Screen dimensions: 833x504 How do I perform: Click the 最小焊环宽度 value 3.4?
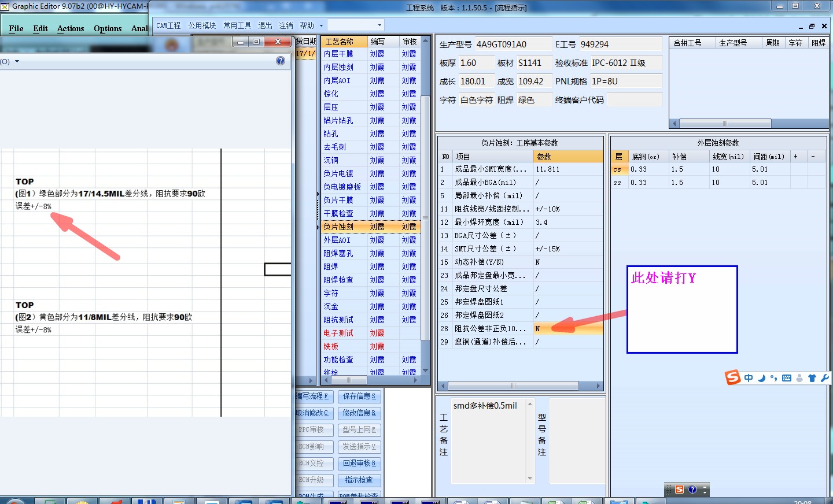click(x=568, y=222)
